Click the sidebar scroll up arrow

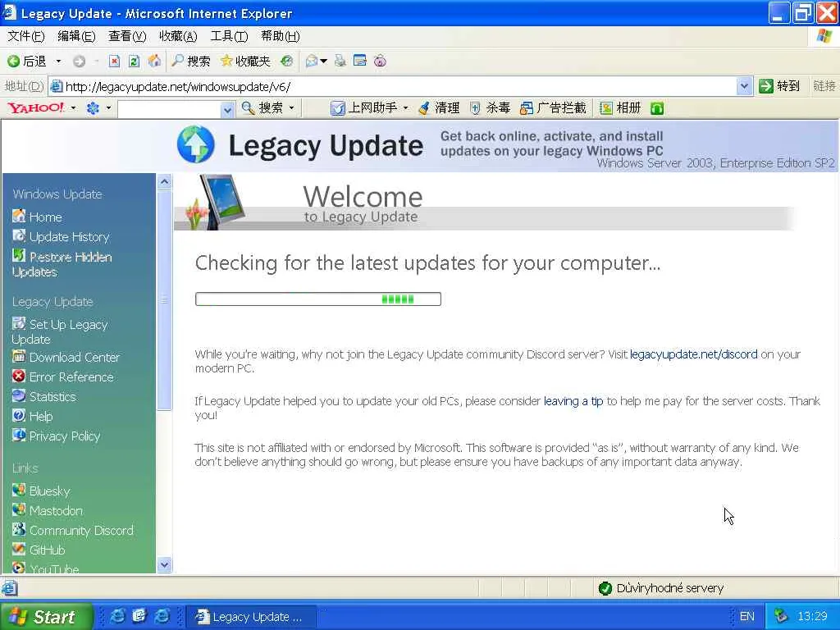click(x=164, y=181)
